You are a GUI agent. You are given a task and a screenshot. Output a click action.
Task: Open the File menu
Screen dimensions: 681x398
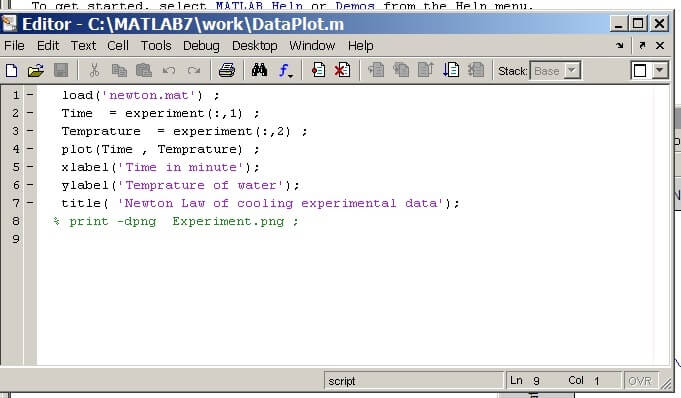pyautogui.click(x=14, y=46)
